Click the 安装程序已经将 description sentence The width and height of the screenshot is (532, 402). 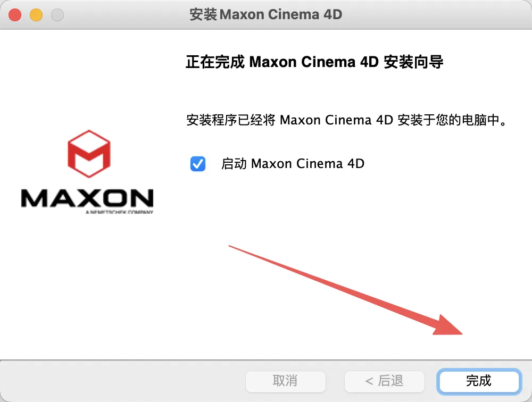coord(347,120)
